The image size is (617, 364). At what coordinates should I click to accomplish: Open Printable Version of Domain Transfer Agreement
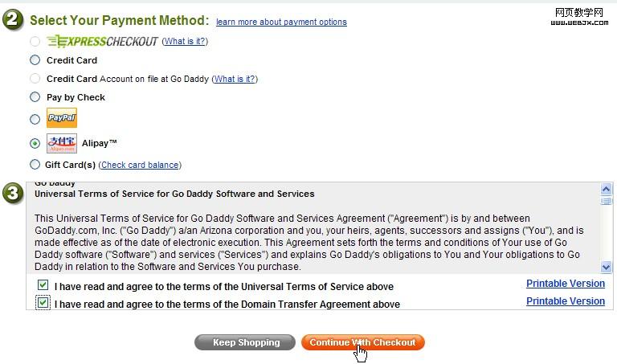tap(565, 301)
